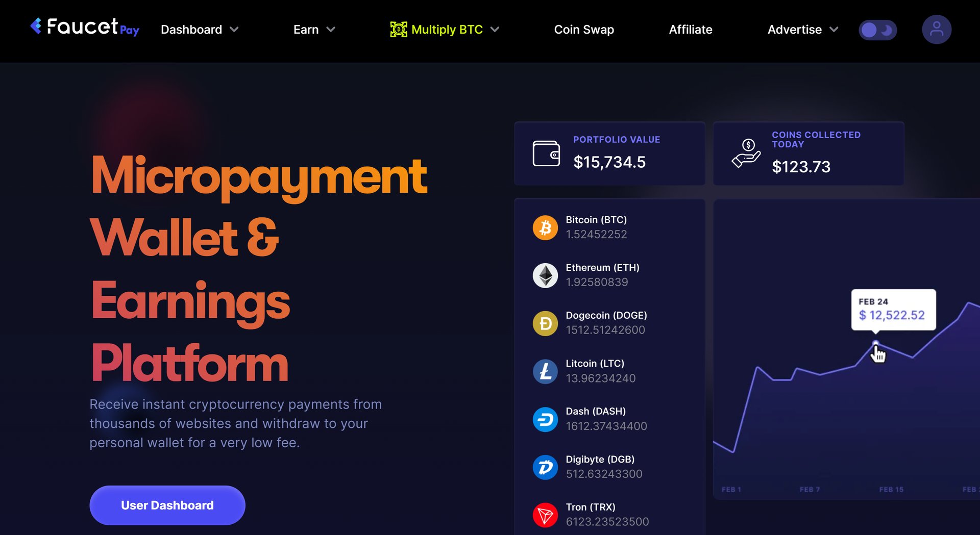Screen dimensions: 980x535
Task: Open the Affiliate menu item
Action: coord(691,30)
